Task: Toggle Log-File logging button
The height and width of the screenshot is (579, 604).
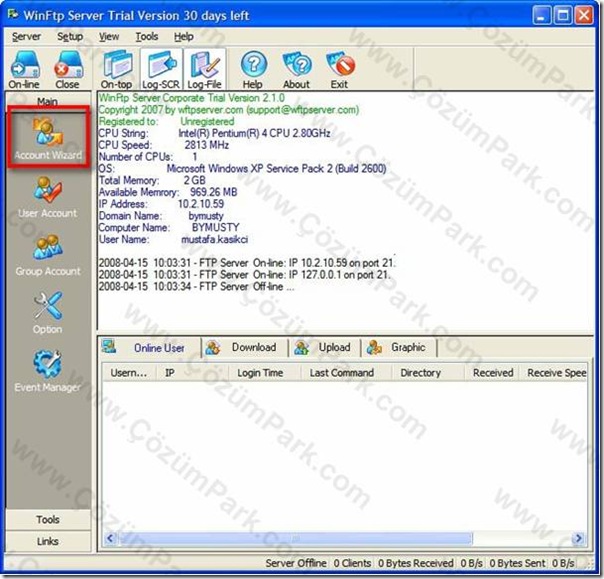Action: 205,69
